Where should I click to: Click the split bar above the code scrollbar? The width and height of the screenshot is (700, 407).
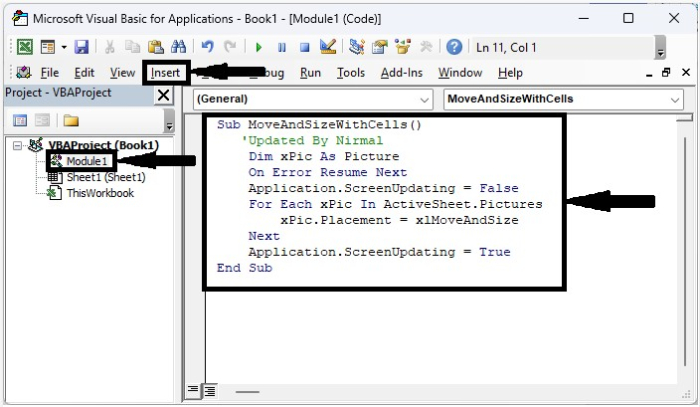click(x=684, y=118)
